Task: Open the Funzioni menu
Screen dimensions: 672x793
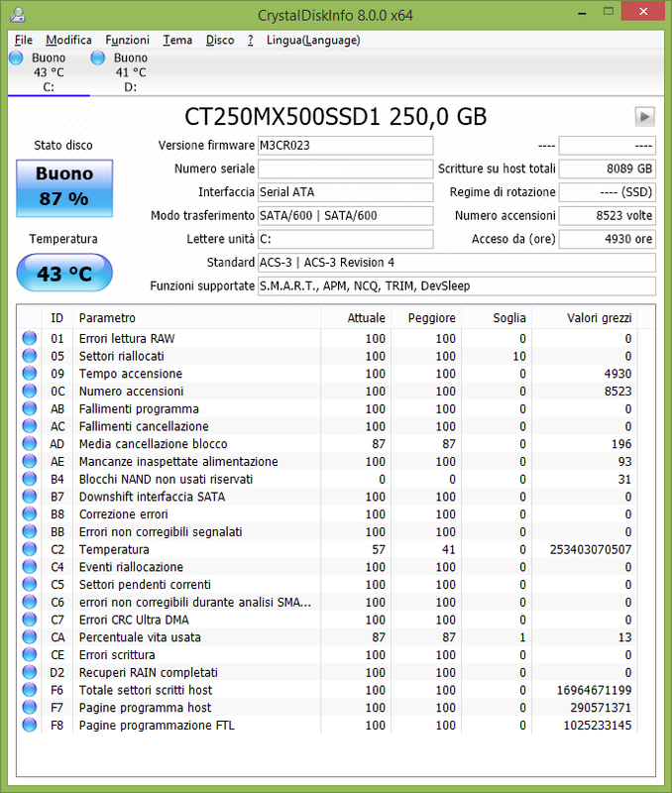Action: coord(128,40)
